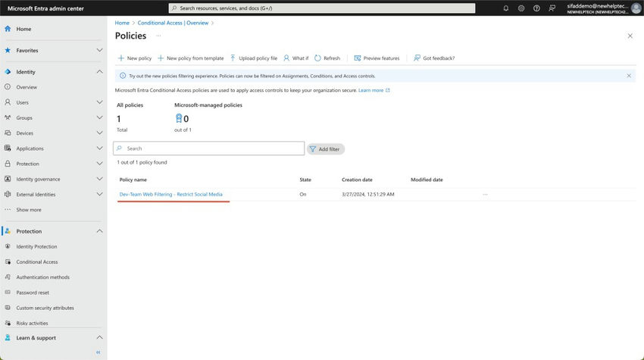Select Show more in sidebar
The height and width of the screenshot is (360, 644).
(x=29, y=210)
